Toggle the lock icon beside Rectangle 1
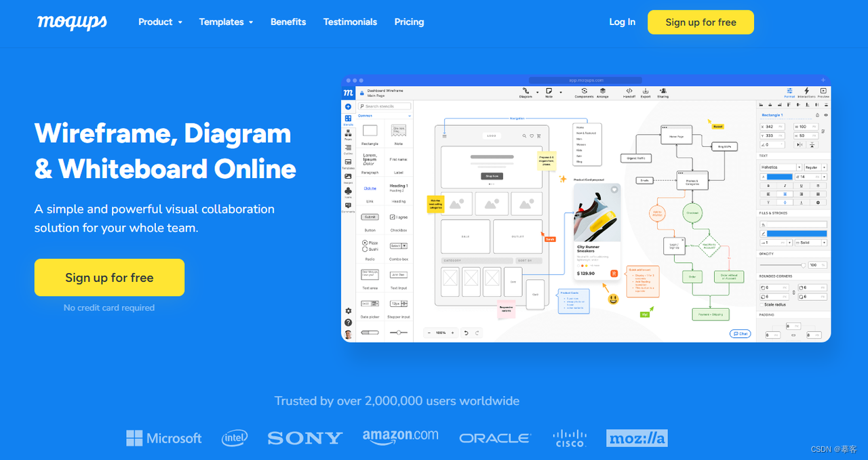This screenshot has width=868, height=460. tap(817, 115)
